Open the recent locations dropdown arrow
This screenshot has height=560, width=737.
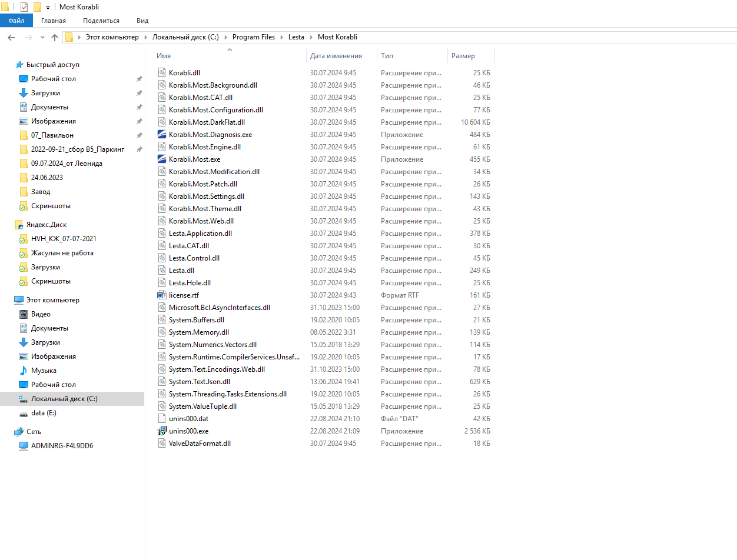42,37
